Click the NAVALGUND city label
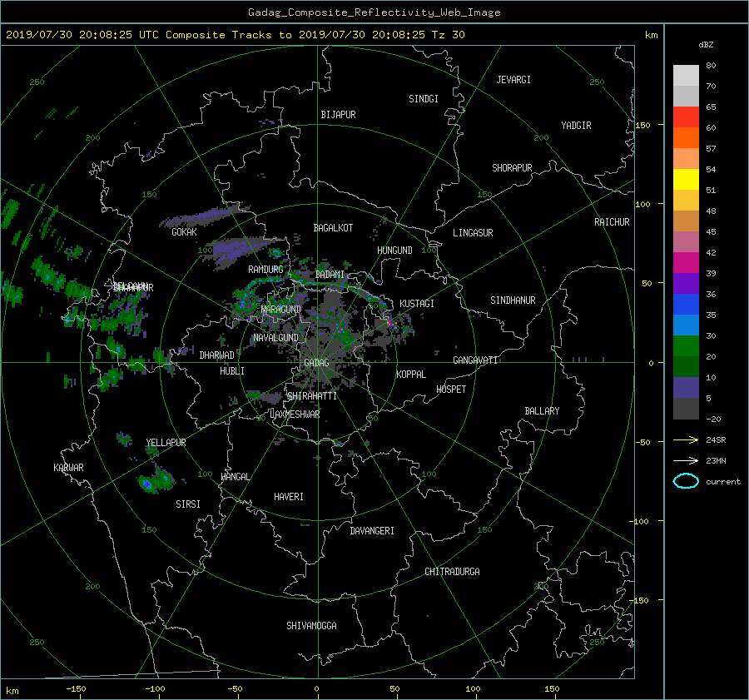 click(x=275, y=338)
